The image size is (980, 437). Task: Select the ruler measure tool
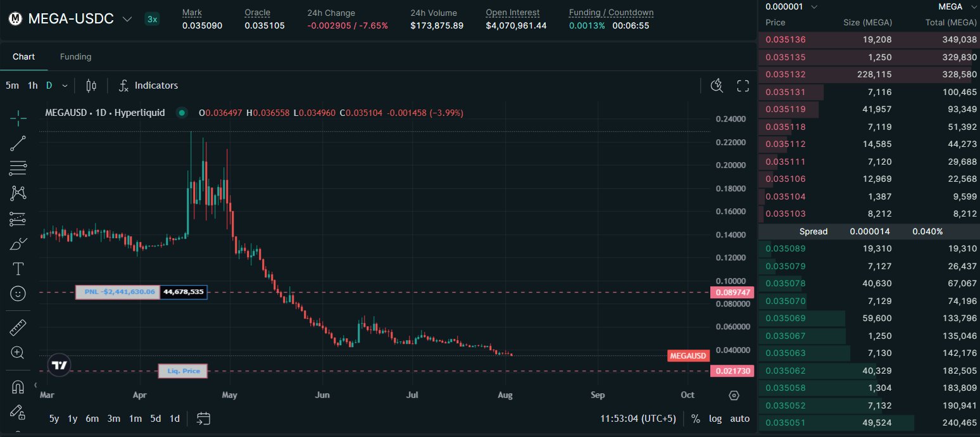[18, 327]
